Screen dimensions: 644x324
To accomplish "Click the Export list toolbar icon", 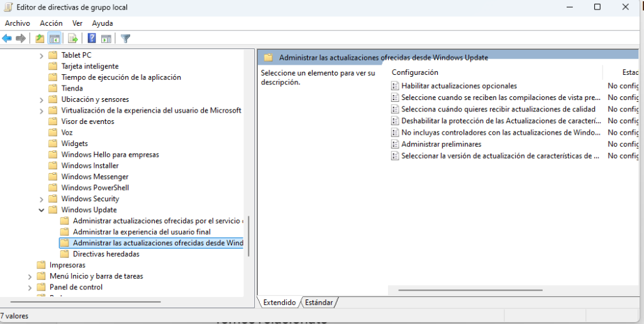I will point(73,38).
